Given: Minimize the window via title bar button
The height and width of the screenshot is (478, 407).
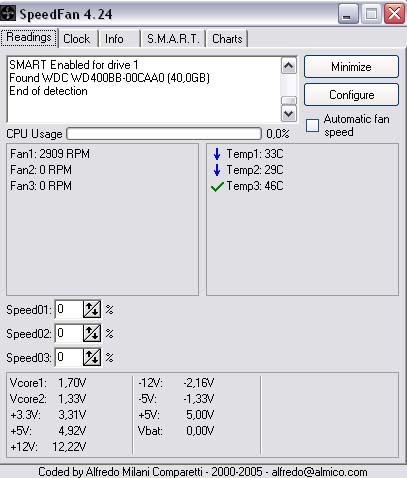Looking at the screenshot, I should pos(348,14).
